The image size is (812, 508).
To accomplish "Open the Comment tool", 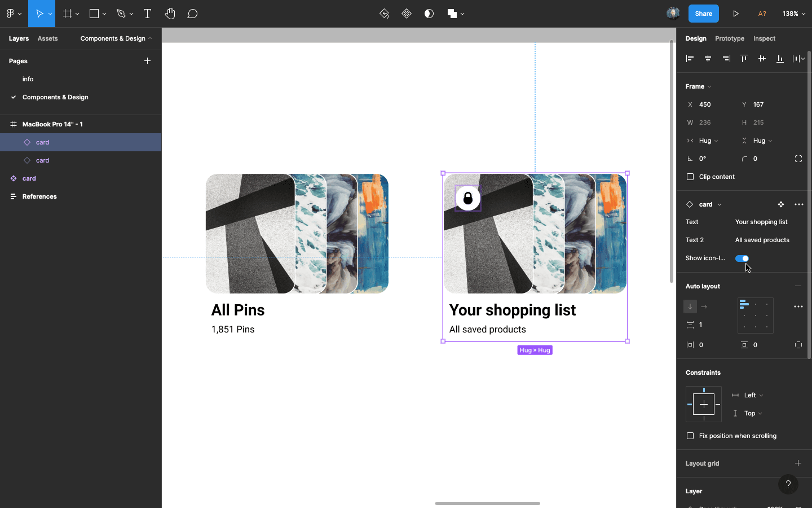I will 192,14.
